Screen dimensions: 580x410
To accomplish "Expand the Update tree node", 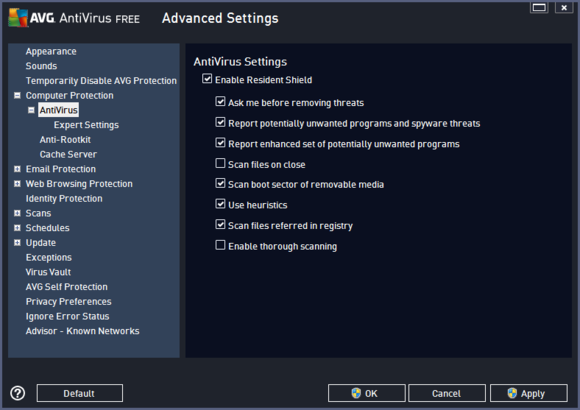I will 17,243.
